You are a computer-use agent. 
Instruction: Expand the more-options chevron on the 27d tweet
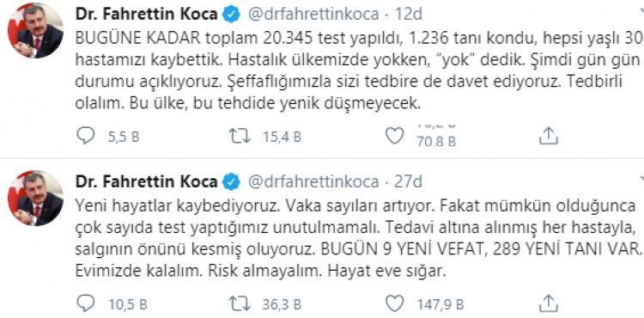tap(641, 178)
